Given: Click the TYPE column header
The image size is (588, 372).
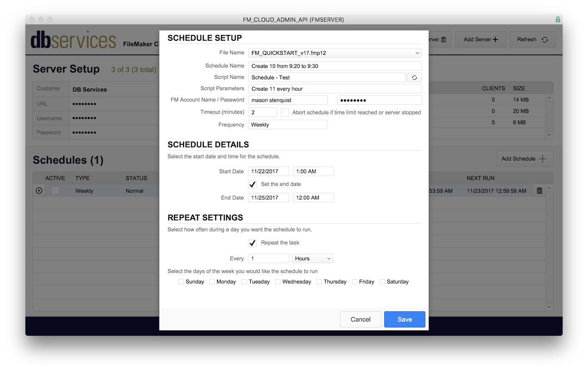Looking at the screenshot, I should click(x=82, y=178).
